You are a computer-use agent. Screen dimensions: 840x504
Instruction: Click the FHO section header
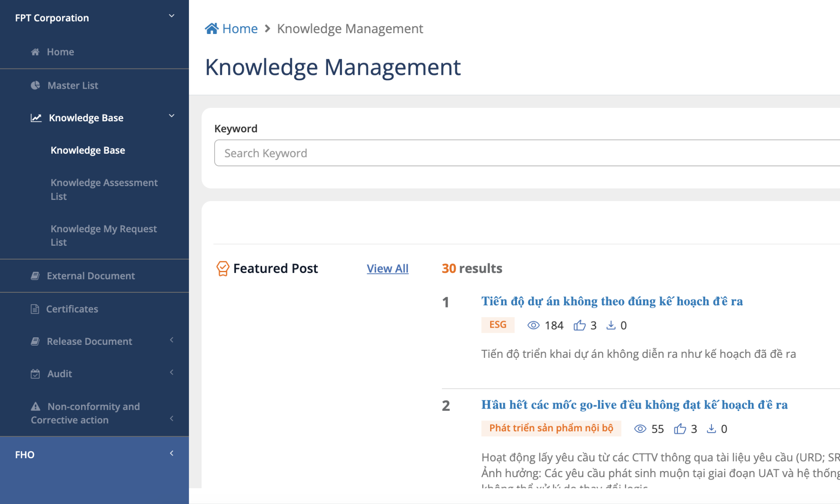point(94,454)
